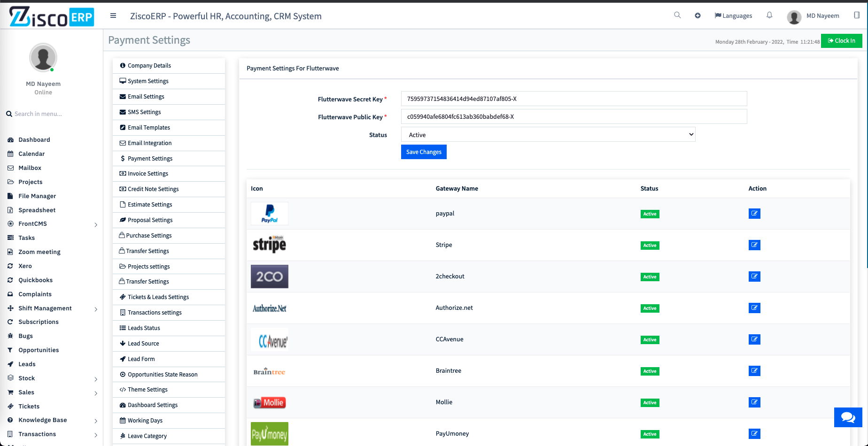The height and width of the screenshot is (446, 868).
Task: Open Quickbooks from sidebar
Action: point(35,280)
